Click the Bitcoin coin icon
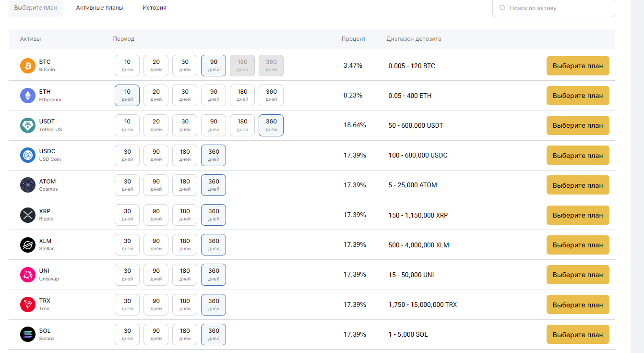The height and width of the screenshot is (353, 644). coord(28,66)
